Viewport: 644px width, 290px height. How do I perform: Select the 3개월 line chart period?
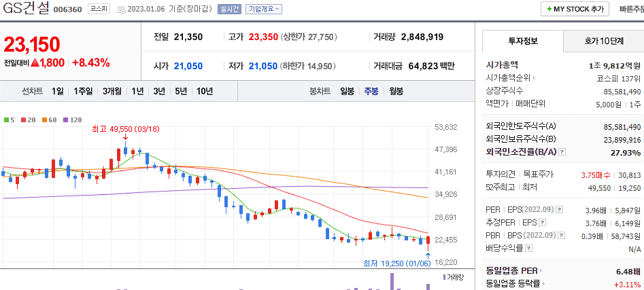click(x=112, y=92)
